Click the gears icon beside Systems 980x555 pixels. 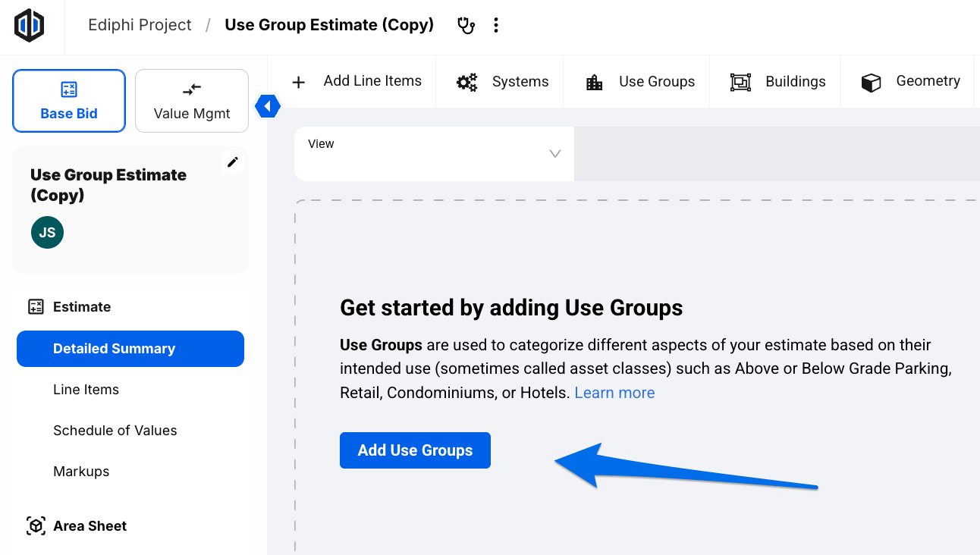(466, 82)
